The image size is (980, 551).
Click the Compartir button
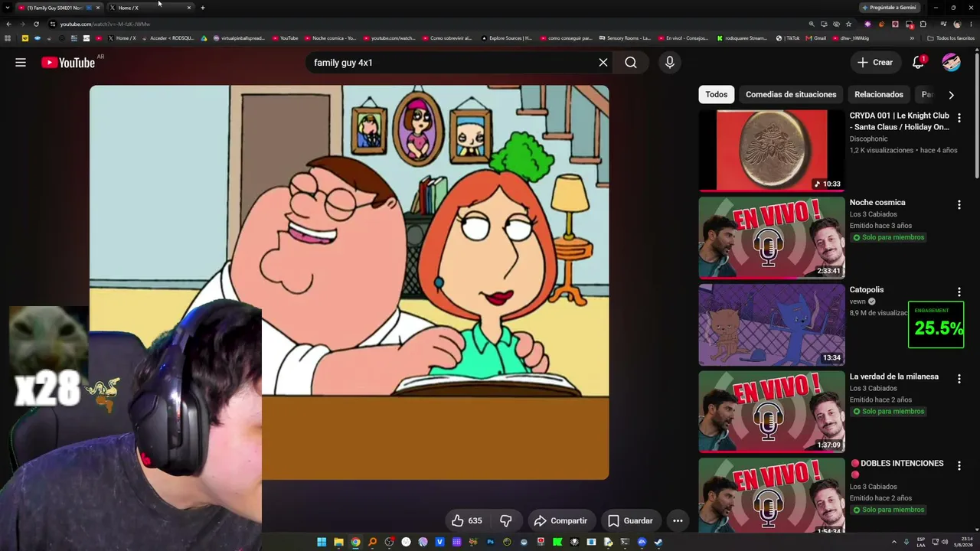tap(560, 521)
